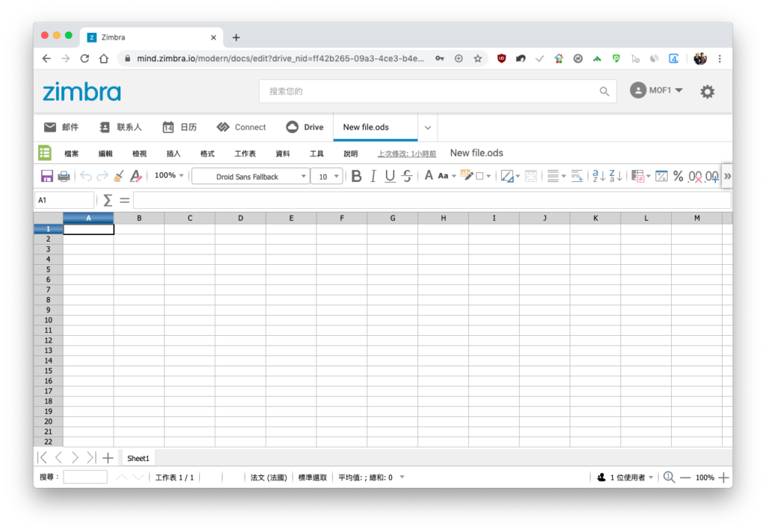Open the 說明 menu
This screenshot has height=532, width=766.
coord(350,153)
